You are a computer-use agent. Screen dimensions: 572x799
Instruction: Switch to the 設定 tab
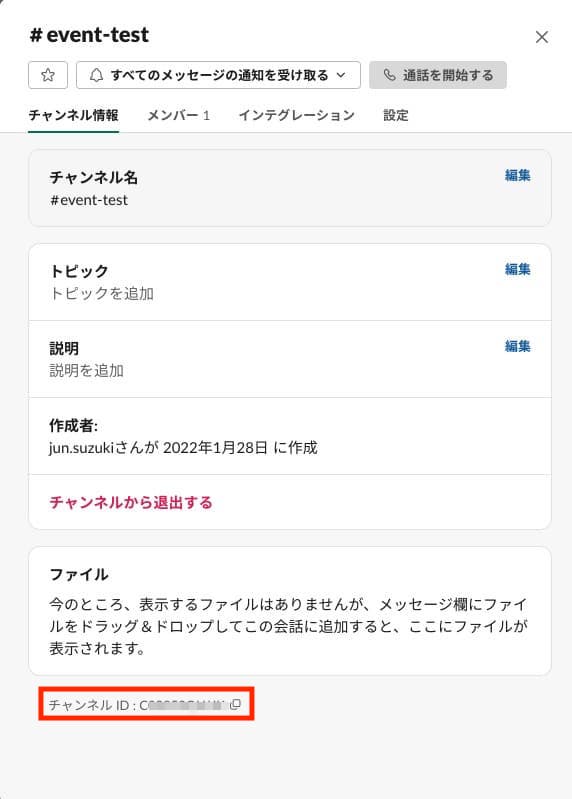pyautogui.click(x=396, y=115)
